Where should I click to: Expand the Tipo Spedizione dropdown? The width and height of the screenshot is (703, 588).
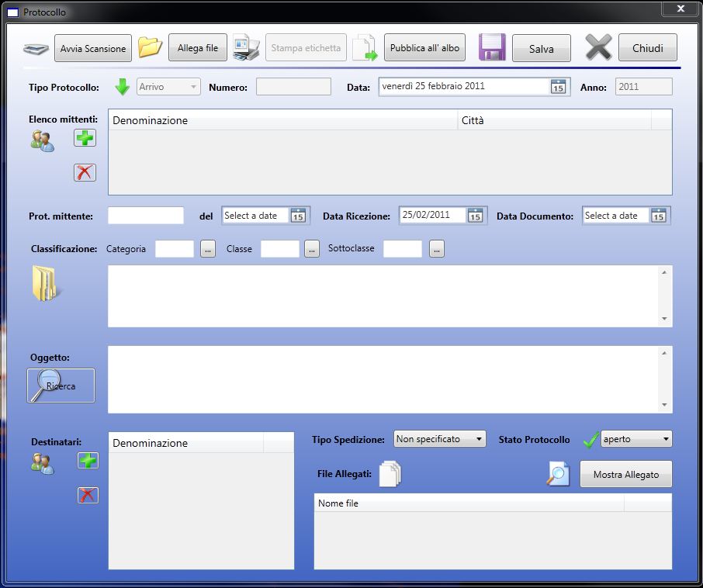[439, 439]
